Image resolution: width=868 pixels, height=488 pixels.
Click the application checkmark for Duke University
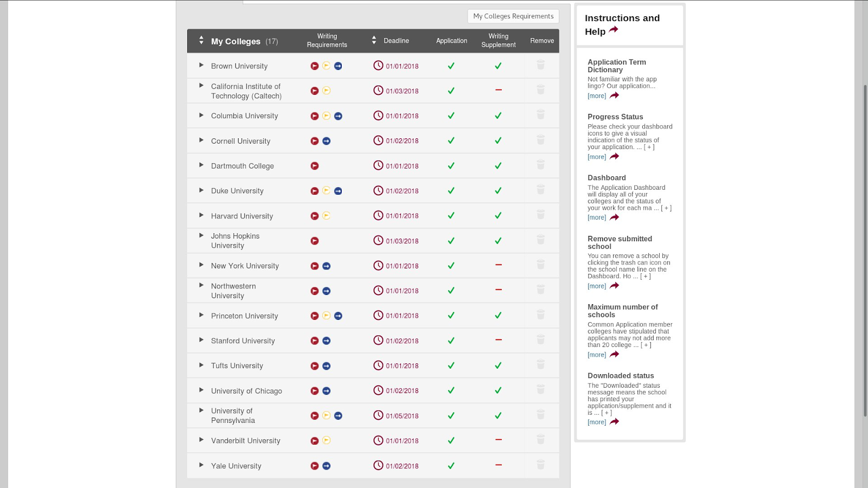click(451, 191)
